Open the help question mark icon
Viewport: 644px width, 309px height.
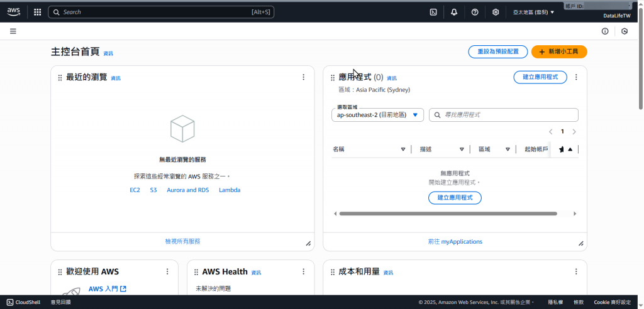(x=475, y=13)
